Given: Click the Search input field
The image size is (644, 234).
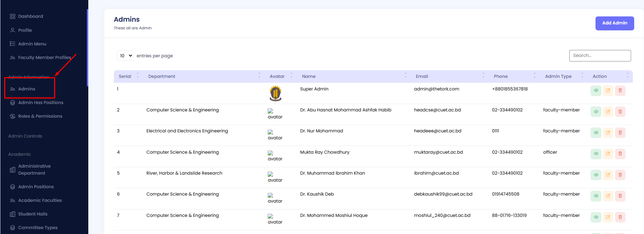Looking at the screenshot, I should [600, 56].
